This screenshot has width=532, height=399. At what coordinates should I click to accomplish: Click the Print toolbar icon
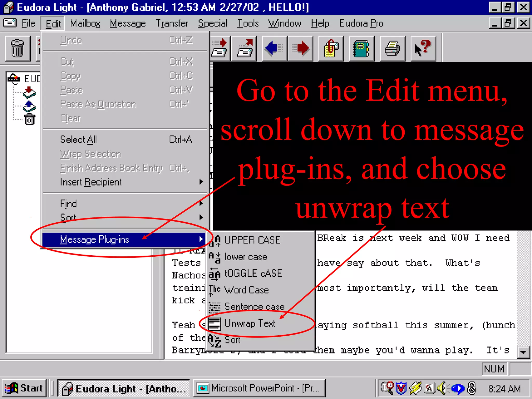393,48
